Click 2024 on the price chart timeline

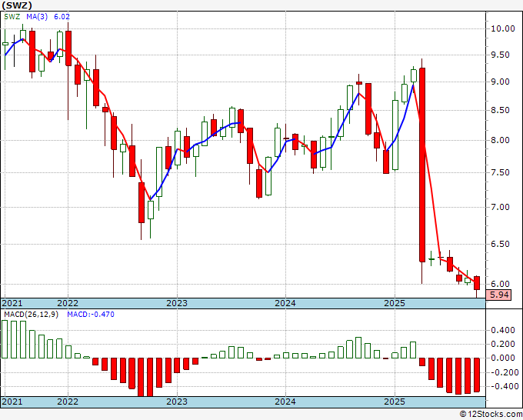(x=285, y=303)
